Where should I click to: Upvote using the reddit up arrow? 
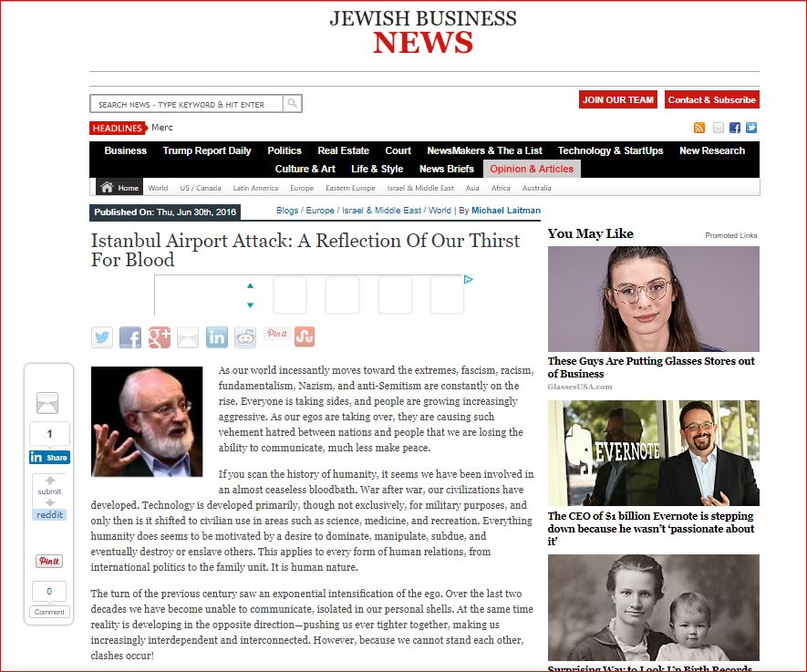(50, 481)
